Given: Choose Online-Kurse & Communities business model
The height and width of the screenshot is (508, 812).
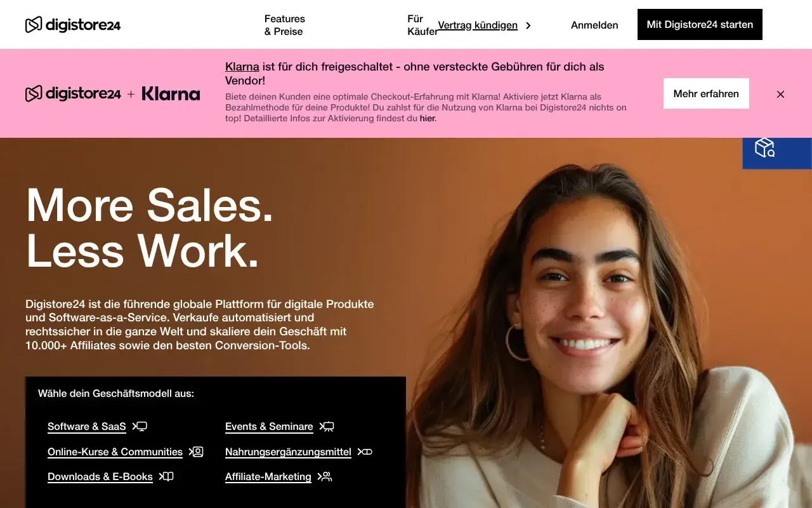Looking at the screenshot, I should pos(115,451).
